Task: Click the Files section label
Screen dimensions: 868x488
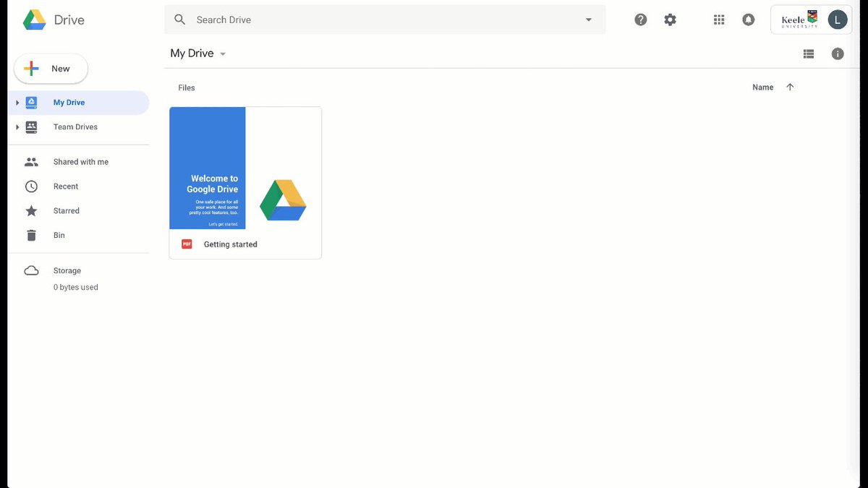Action: [x=187, y=87]
